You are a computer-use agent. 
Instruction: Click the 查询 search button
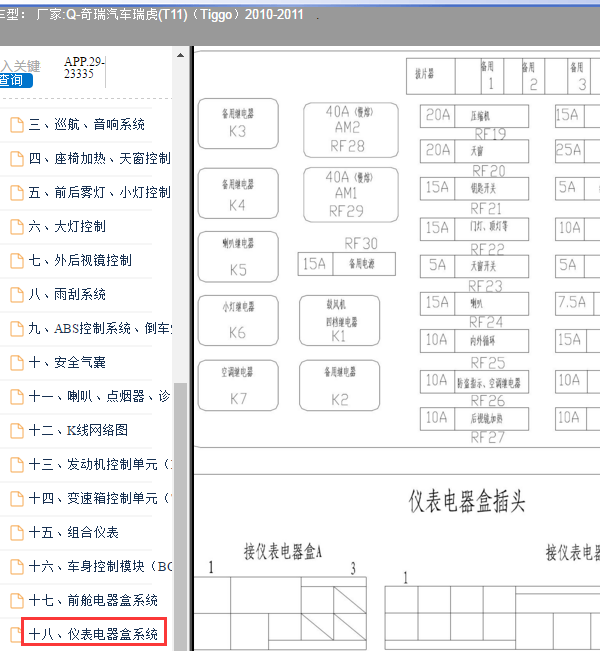tap(15, 80)
